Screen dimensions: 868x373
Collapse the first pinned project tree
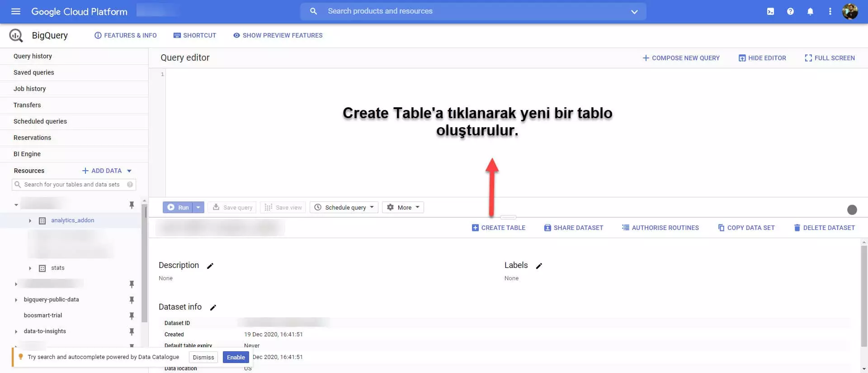[16, 205]
